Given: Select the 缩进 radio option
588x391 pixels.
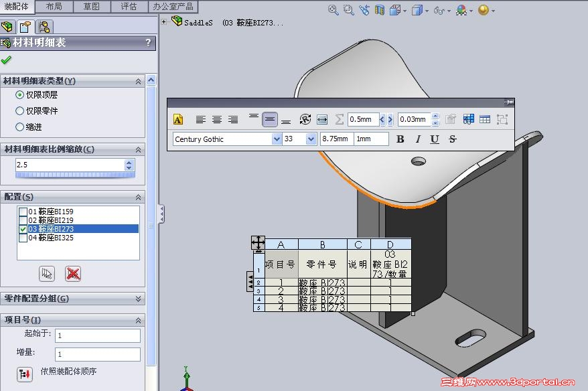Looking at the screenshot, I should point(19,127).
